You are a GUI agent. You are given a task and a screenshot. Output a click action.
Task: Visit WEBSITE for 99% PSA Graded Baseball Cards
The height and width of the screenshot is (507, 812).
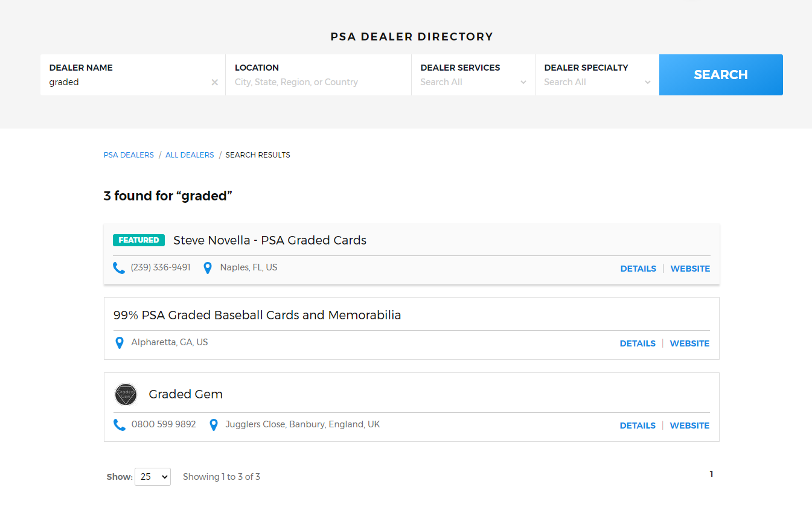click(689, 343)
